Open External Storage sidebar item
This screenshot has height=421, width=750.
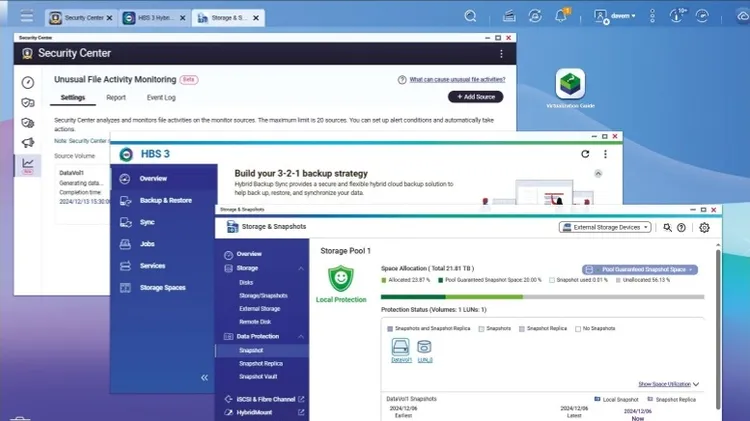coord(262,309)
